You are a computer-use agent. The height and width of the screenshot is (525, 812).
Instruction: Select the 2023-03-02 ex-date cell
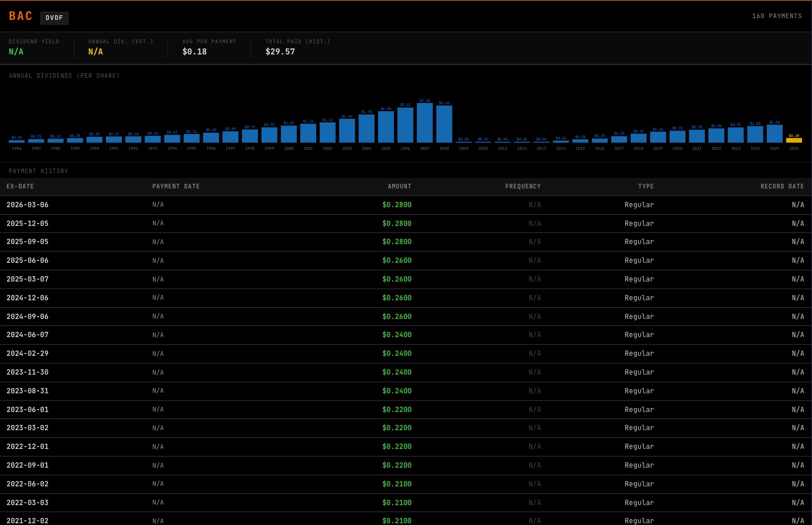click(x=28, y=428)
